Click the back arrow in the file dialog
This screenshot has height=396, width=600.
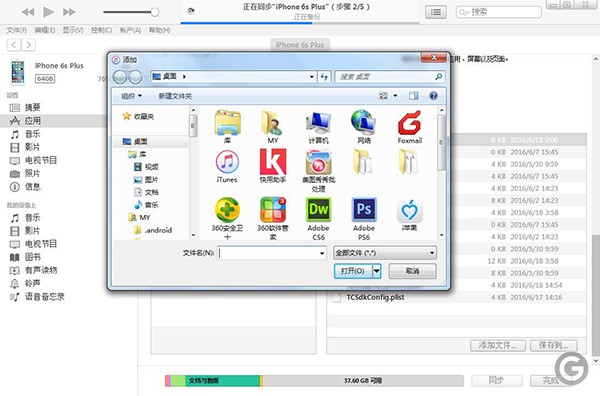120,77
